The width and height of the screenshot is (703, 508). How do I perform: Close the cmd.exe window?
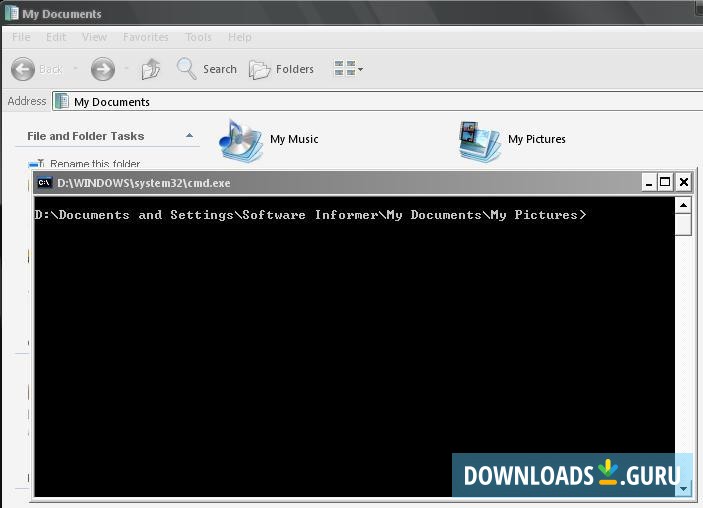684,182
